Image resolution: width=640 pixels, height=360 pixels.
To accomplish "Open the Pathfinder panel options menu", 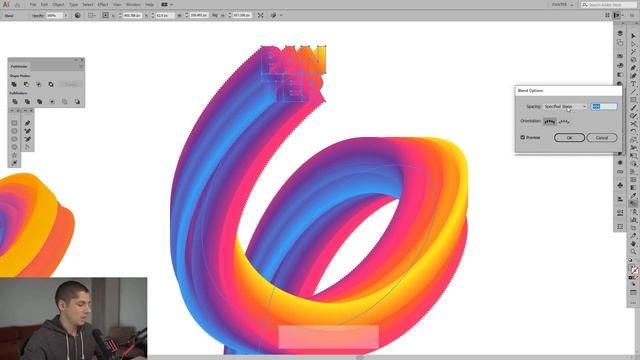I will 81,66.
